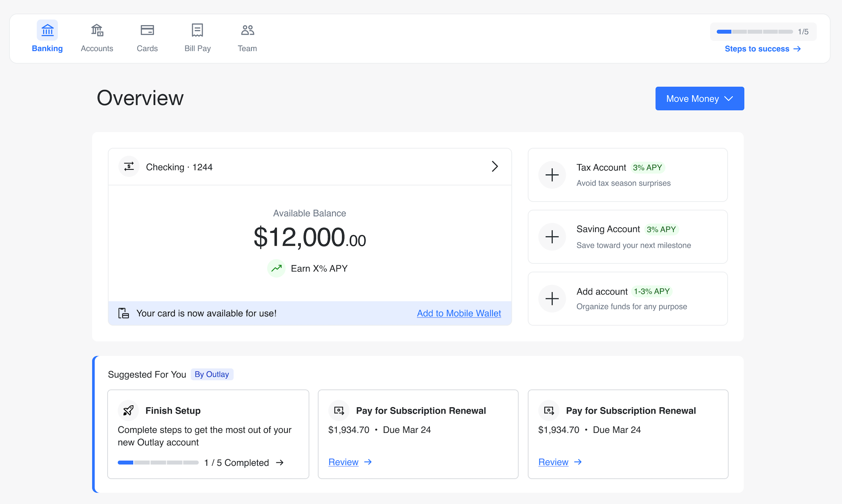Click the Earn X% APY text

coord(319,269)
